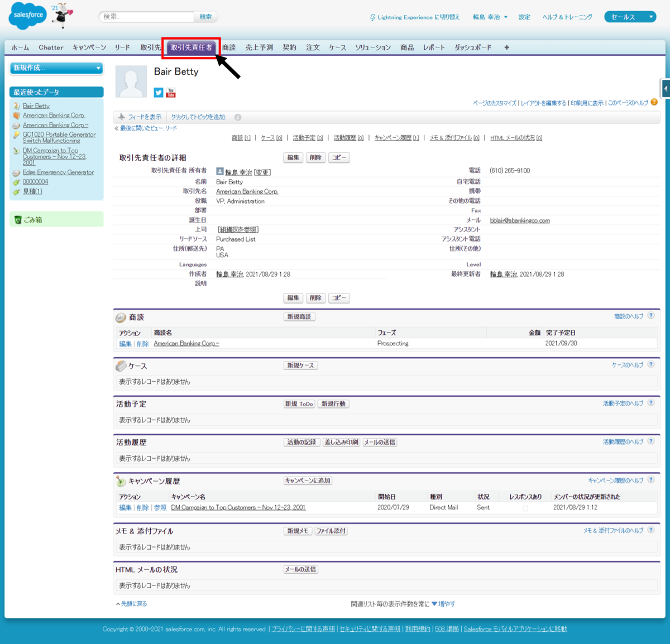The image size is (670, 644).
Task: Click 設定 in the header
Action: [524, 17]
